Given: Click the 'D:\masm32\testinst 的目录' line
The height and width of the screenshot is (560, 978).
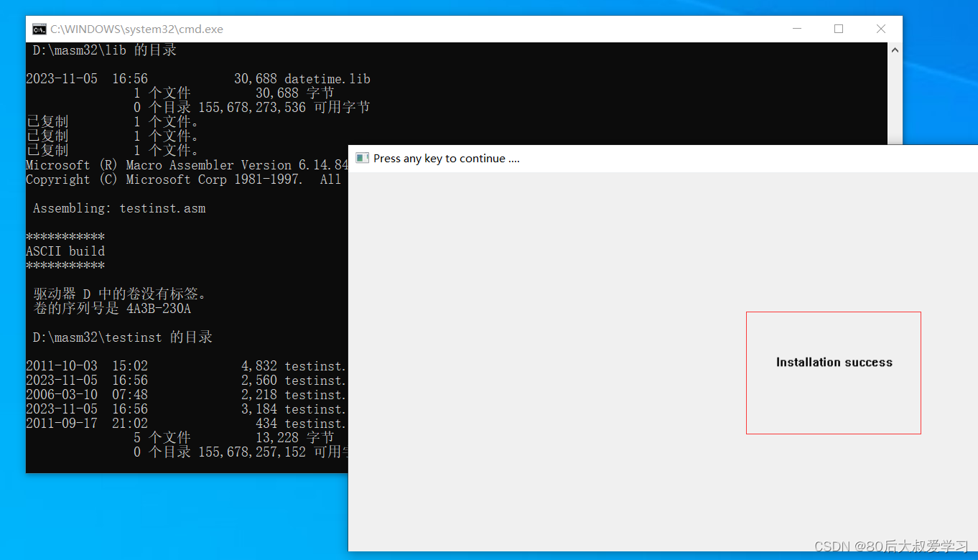Looking at the screenshot, I should pos(123,337).
